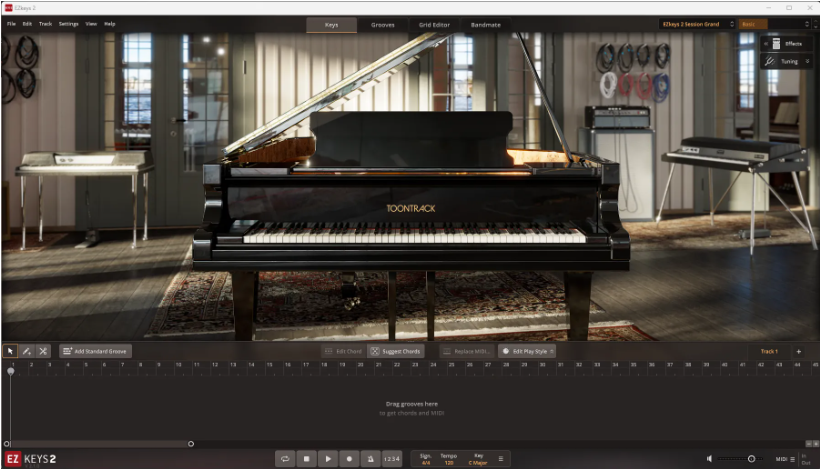820x469 pixels.
Task: Open the View menu
Action: tap(91, 24)
